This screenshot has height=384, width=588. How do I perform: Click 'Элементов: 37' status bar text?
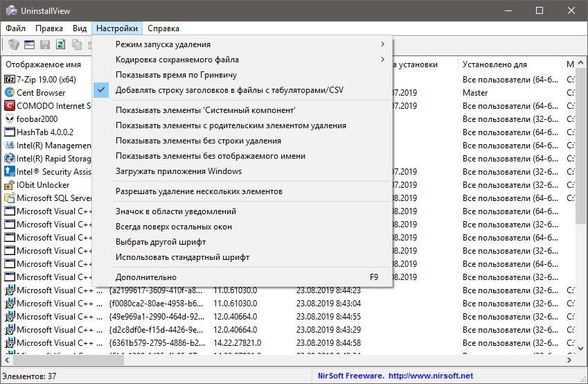(x=29, y=376)
